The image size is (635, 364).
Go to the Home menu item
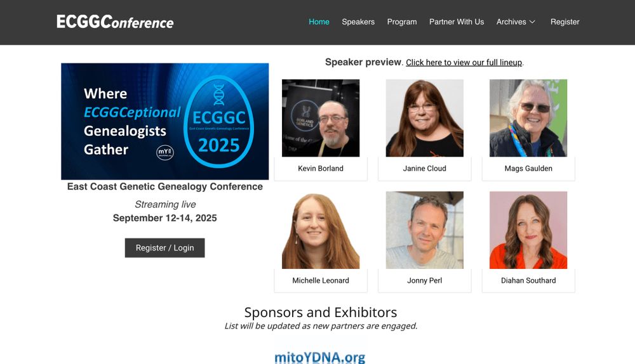[x=319, y=22]
